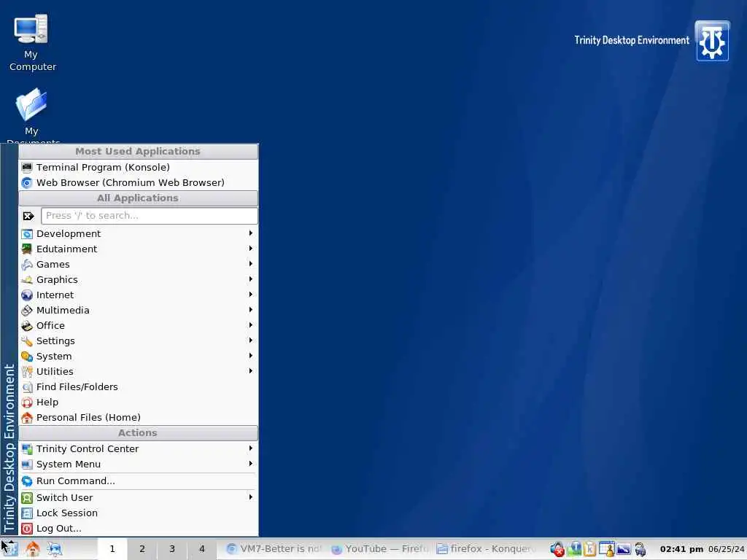The image size is (747, 560).
Task: Click the Lock Session icon
Action: 27,513
